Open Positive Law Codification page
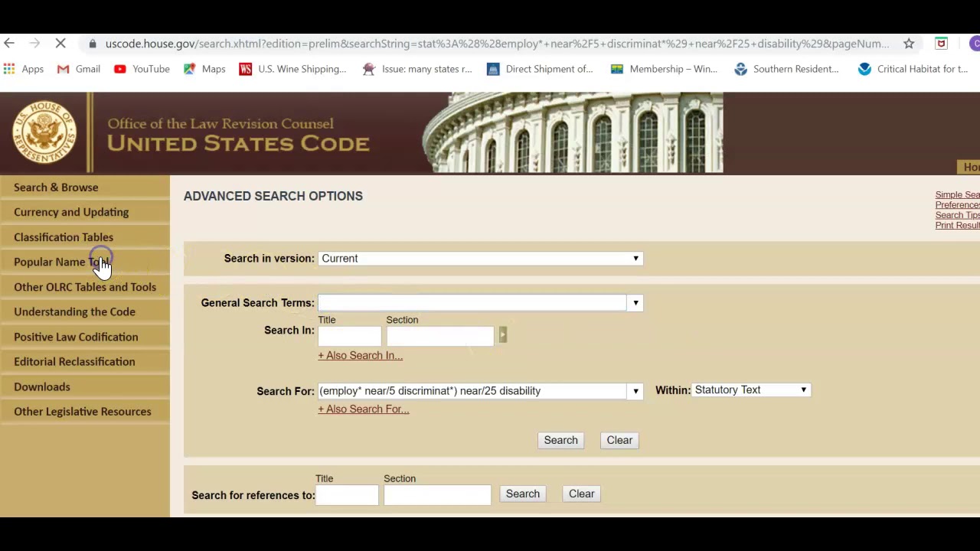980x551 pixels. pos(76,337)
